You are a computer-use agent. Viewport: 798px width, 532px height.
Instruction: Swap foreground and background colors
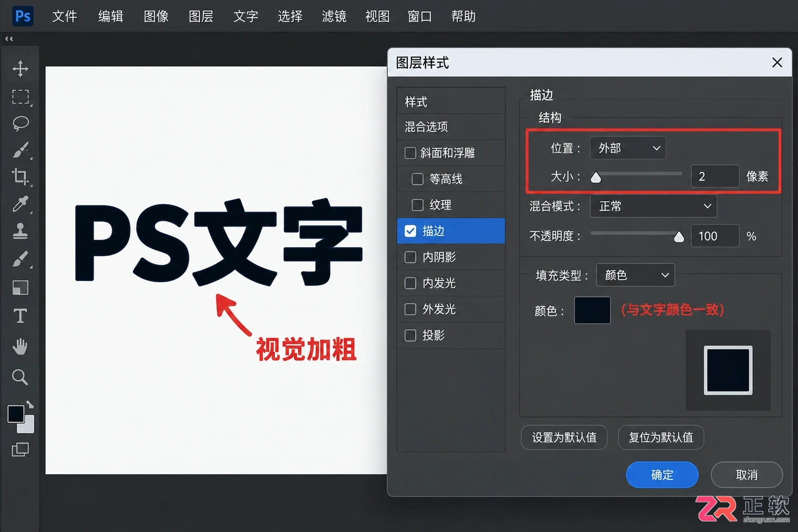(30, 405)
